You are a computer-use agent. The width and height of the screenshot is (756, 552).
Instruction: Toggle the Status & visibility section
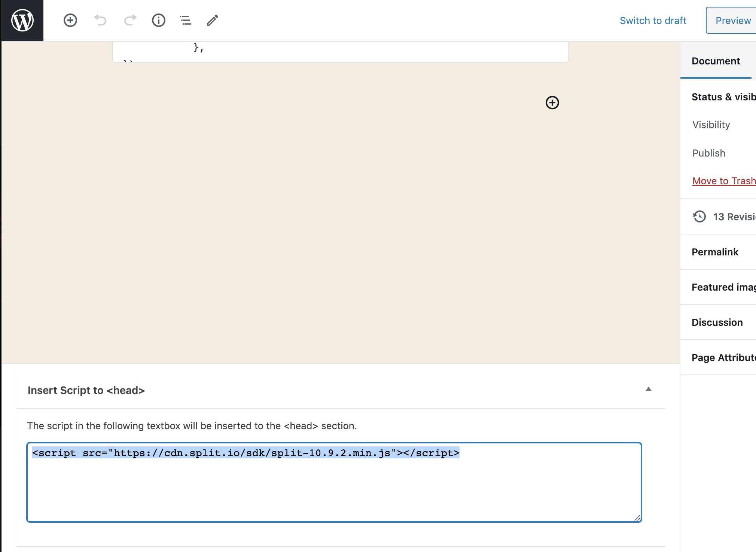point(723,97)
